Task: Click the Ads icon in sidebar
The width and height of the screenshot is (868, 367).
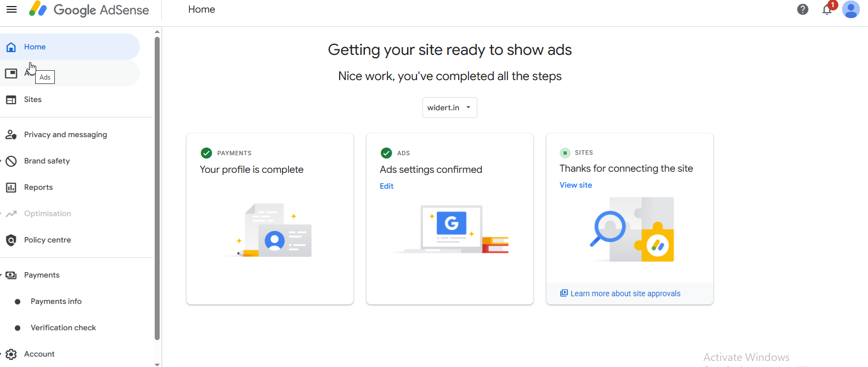Action: pyautogui.click(x=11, y=73)
